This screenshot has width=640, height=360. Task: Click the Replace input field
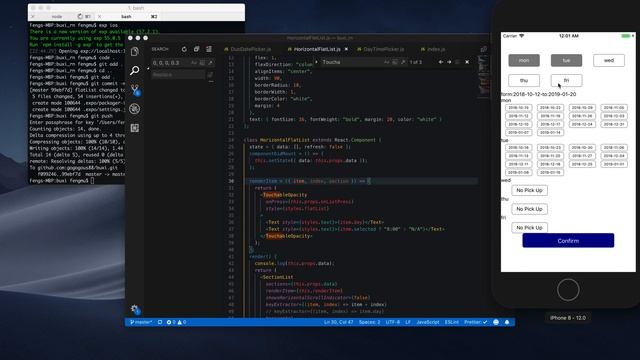click(178, 75)
